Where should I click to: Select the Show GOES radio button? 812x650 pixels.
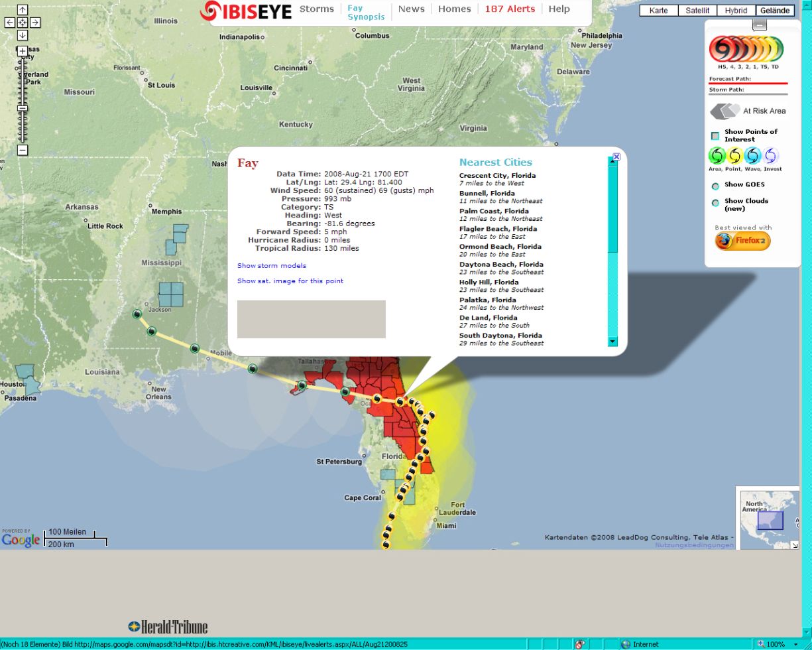tap(715, 186)
